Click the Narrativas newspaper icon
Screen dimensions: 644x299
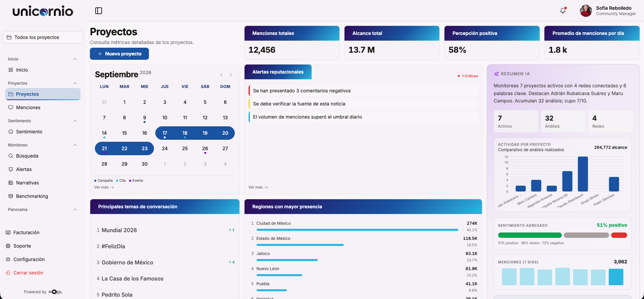click(x=11, y=183)
